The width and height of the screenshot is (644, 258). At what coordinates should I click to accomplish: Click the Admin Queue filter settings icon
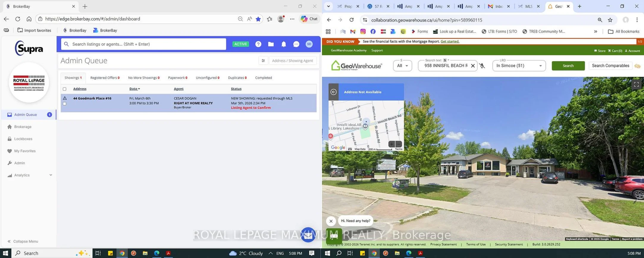pos(263,60)
